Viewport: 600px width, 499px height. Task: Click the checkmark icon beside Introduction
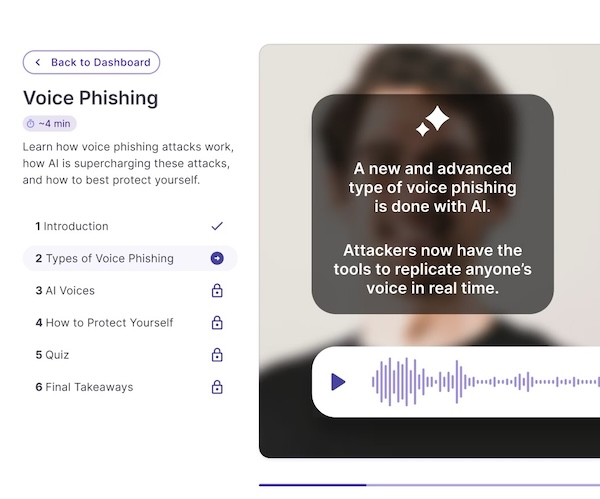click(x=217, y=226)
